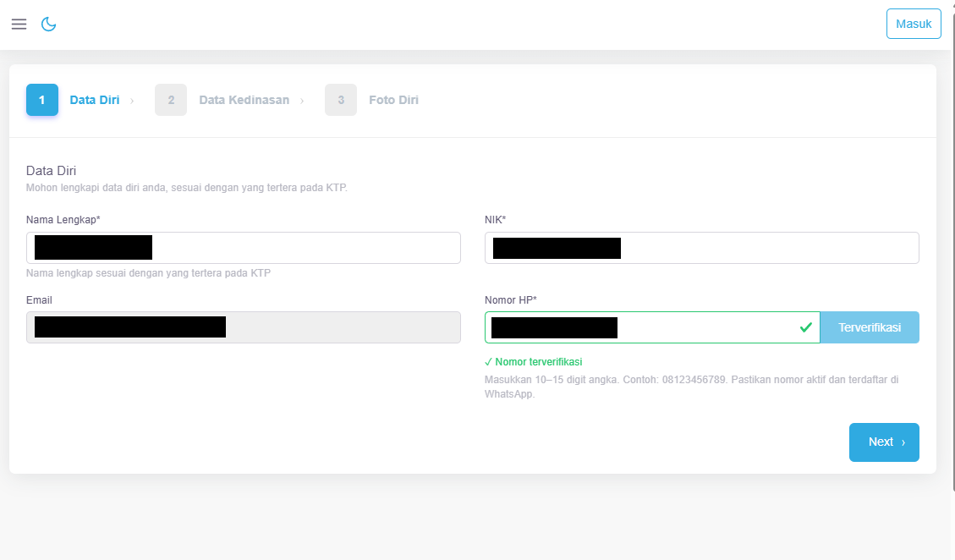Click the disabled Email field
Viewport: 955px width, 560px height.
(244, 327)
